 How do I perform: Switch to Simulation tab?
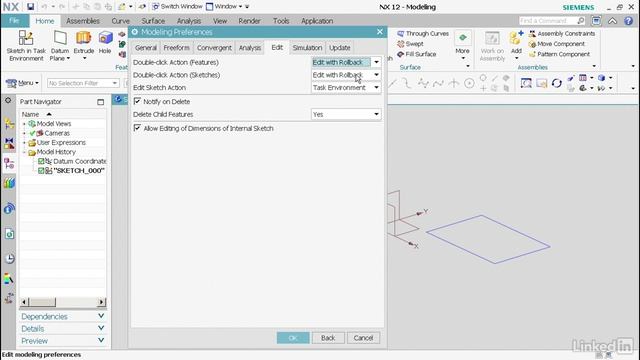coord(307,48)
